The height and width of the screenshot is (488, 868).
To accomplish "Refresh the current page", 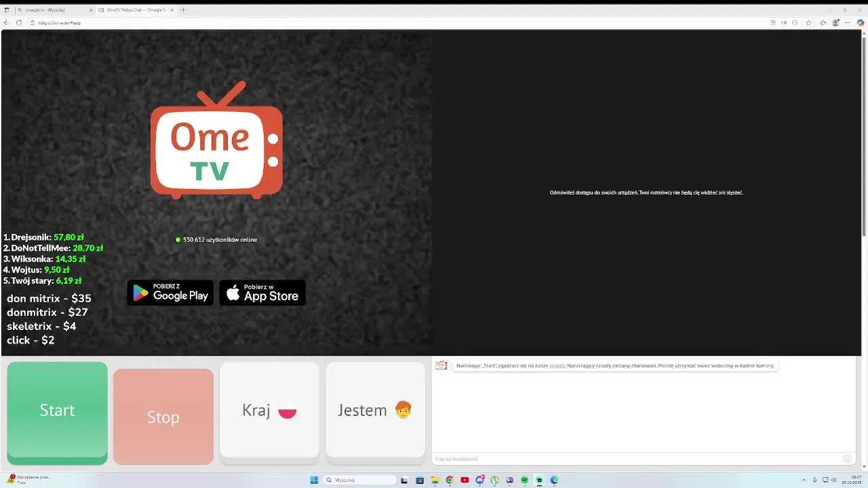I will coord(19,22).
